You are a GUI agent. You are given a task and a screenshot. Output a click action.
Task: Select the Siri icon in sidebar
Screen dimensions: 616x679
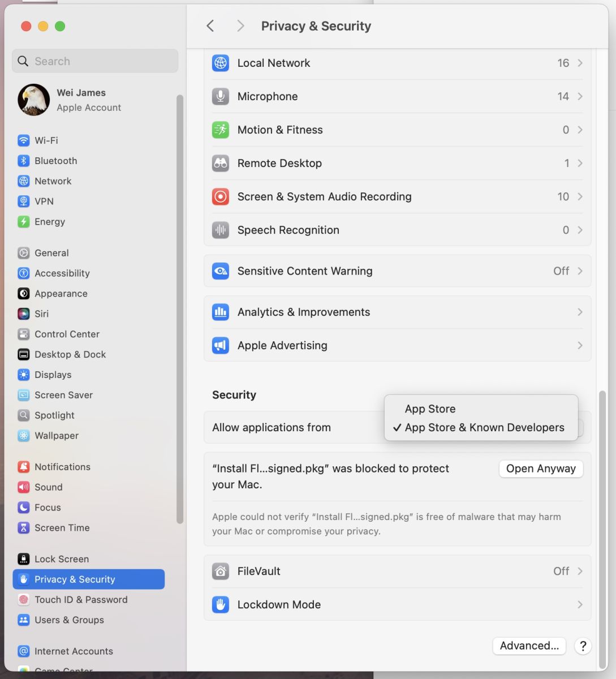23,313
